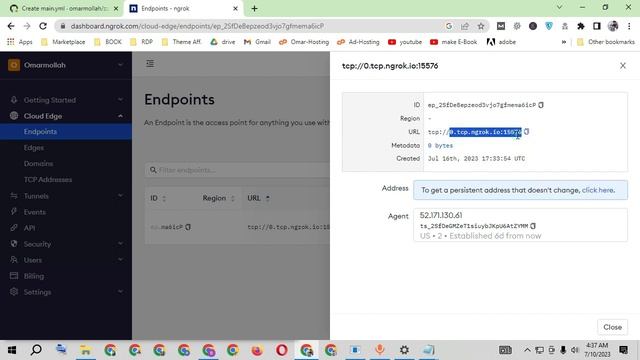Viewport: 640px width, 360px height.
Task: Launch Opera from the taskbar
Action: coord(282,350)
